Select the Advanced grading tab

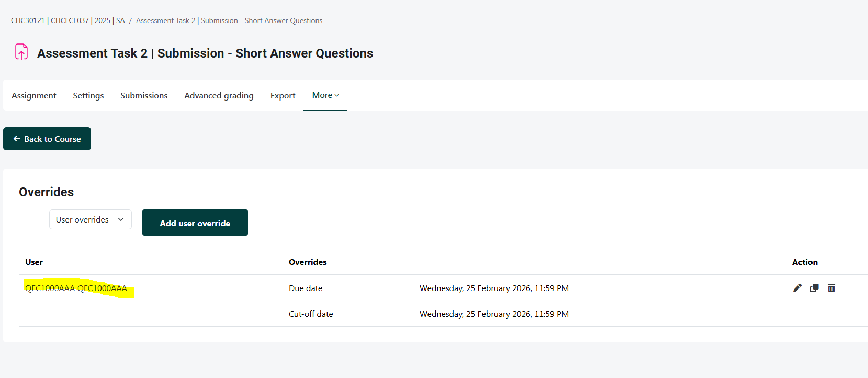pos(219,96)
